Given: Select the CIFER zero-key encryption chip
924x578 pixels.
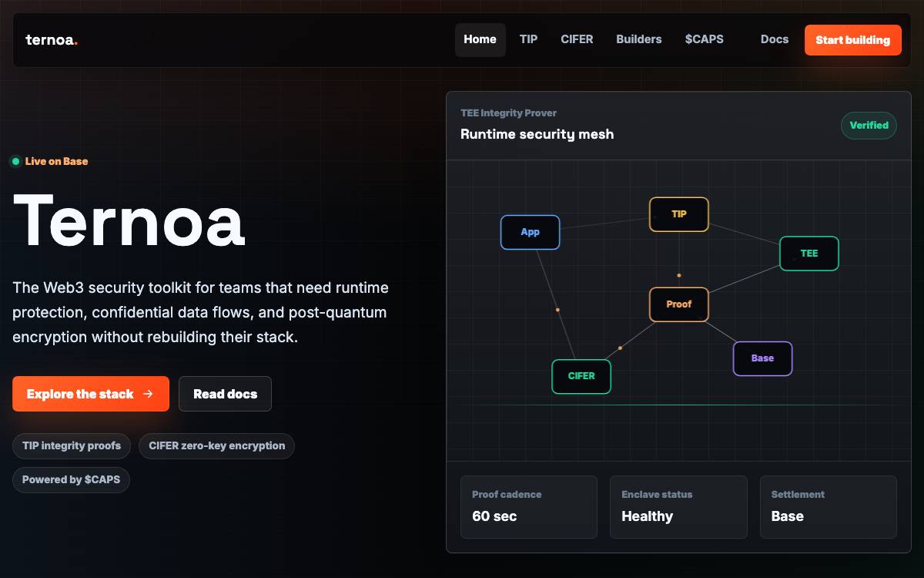Looking at the screenshot, I should click(x=217, y=445).
